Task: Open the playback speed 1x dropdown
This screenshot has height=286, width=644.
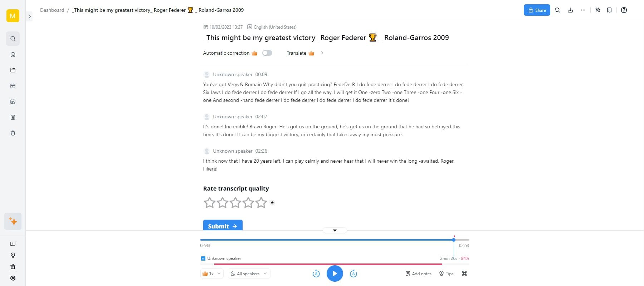Action: (x=211, y=273)
